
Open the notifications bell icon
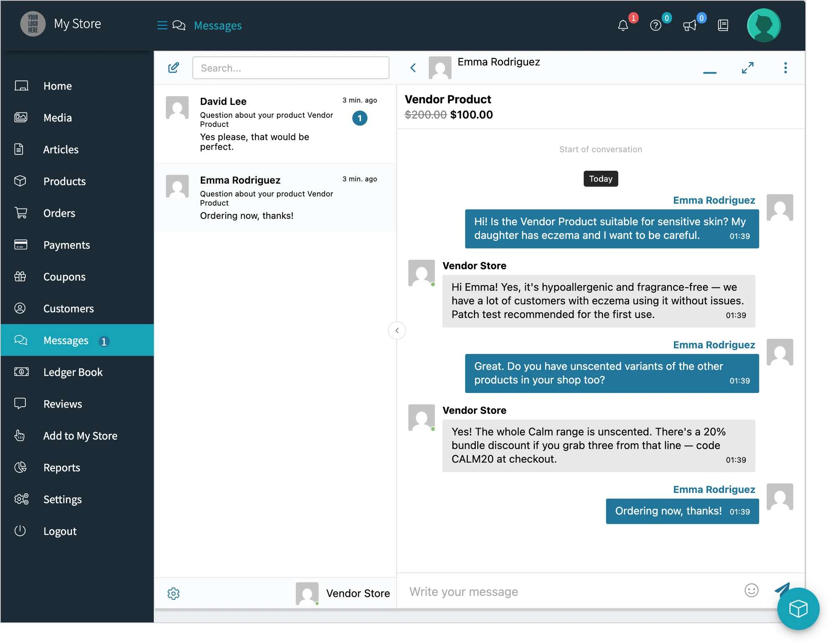[x=623, y=25]
